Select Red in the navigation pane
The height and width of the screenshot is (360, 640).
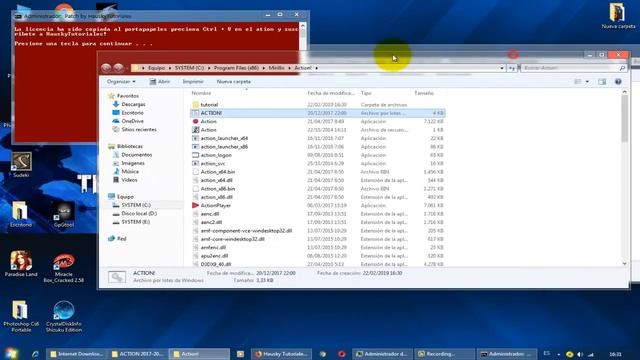tap(121, 238)
